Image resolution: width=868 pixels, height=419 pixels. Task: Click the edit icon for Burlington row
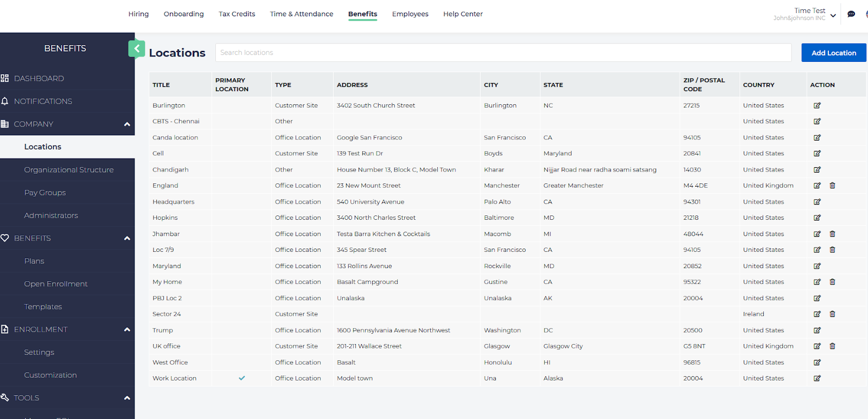click(x=817, y=105)
